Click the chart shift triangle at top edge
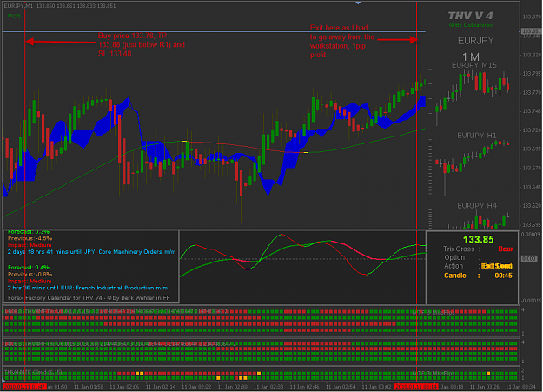Image resolution: width=543 pixels, height=392 pixels. coord(358,3)
